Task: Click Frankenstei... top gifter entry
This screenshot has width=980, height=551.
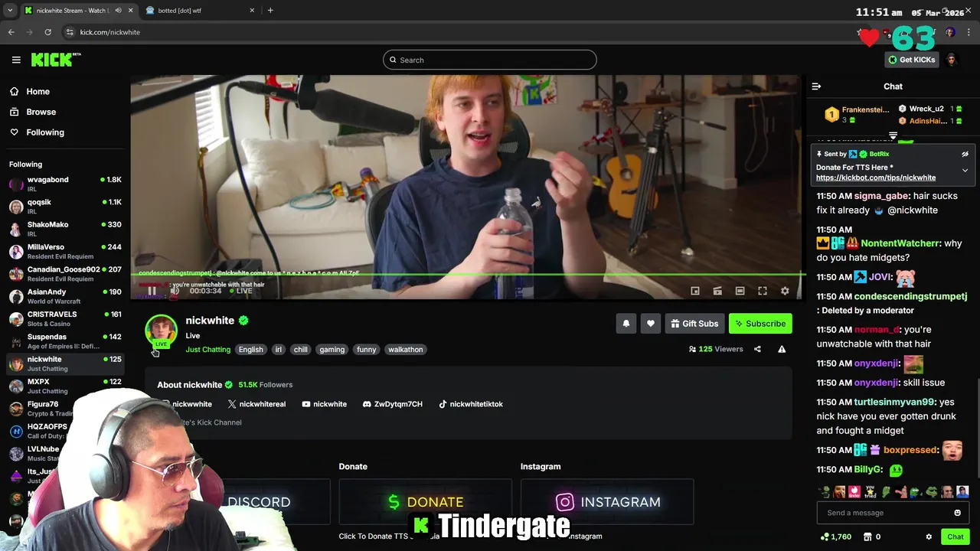Action: click(x=858, y=115)
